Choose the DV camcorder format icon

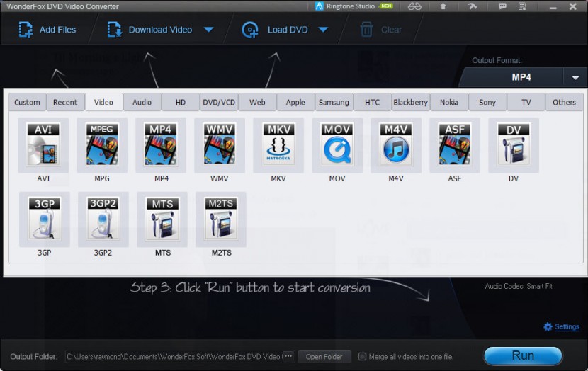tap(514, 145)
